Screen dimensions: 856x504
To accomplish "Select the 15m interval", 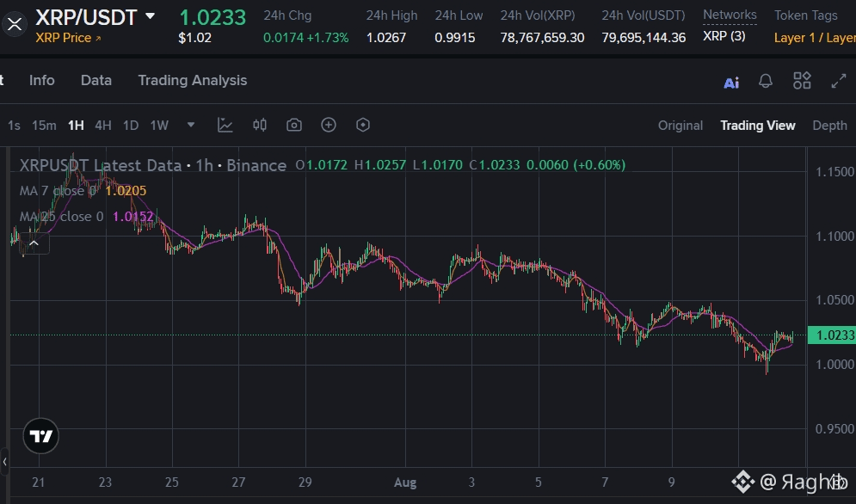I will point(44,126).
